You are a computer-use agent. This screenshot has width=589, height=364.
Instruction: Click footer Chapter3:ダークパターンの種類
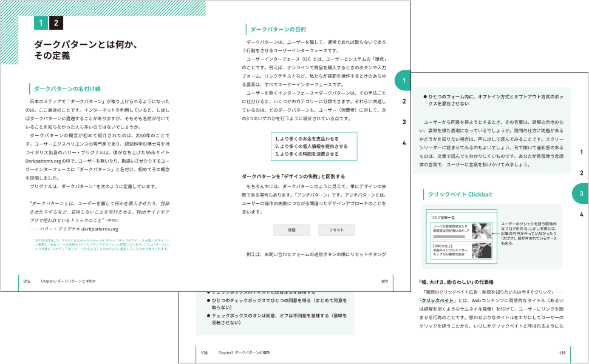click(243, 352)
